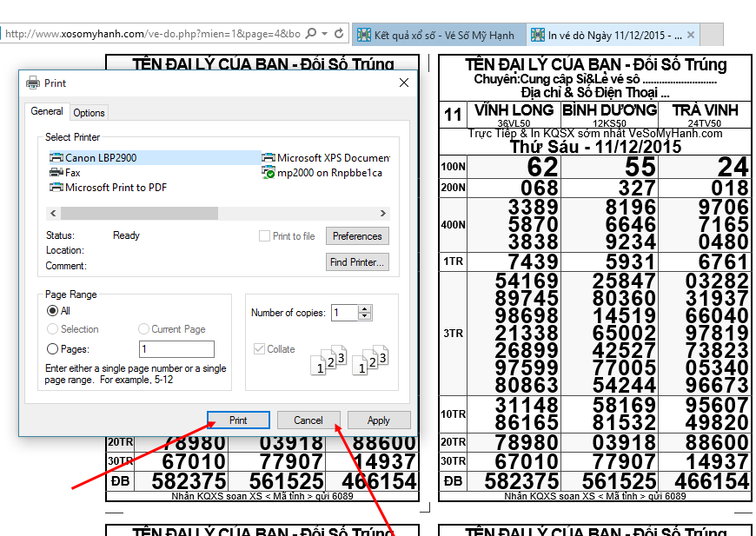
Task: Click the Preferences button
Action: (x=357, y=236)
